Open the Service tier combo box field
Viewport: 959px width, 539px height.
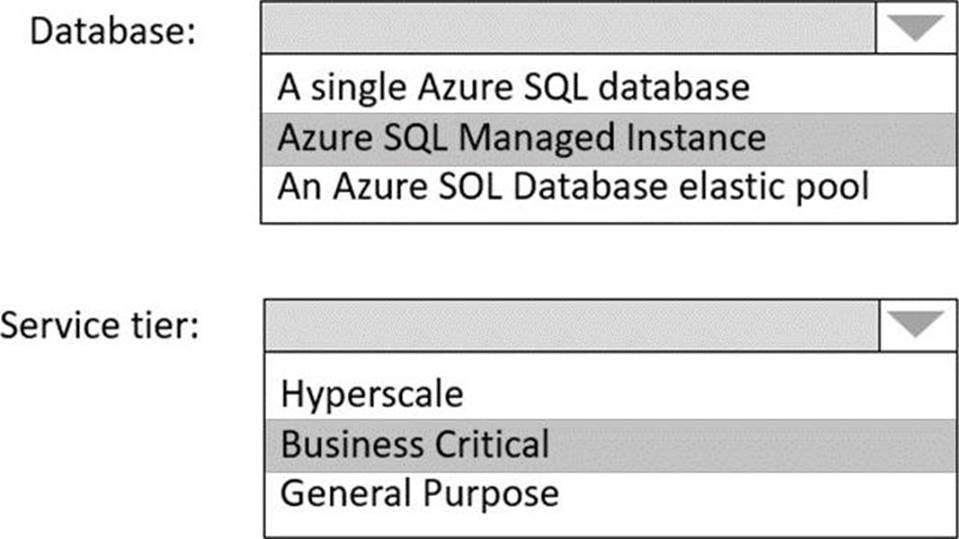572,325
